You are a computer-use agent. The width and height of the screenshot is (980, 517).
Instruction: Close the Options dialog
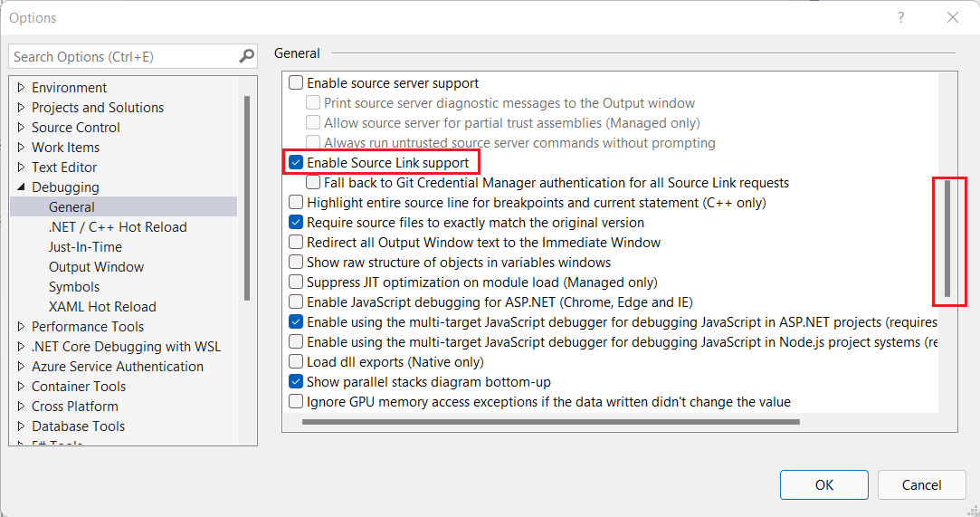tap(953, 17)
